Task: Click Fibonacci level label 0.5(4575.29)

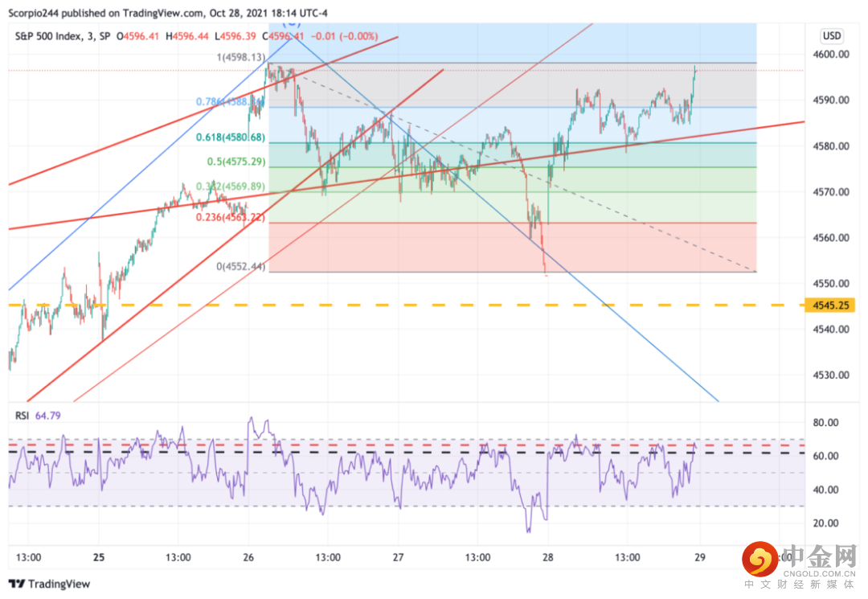Action: tap(236, 162)
